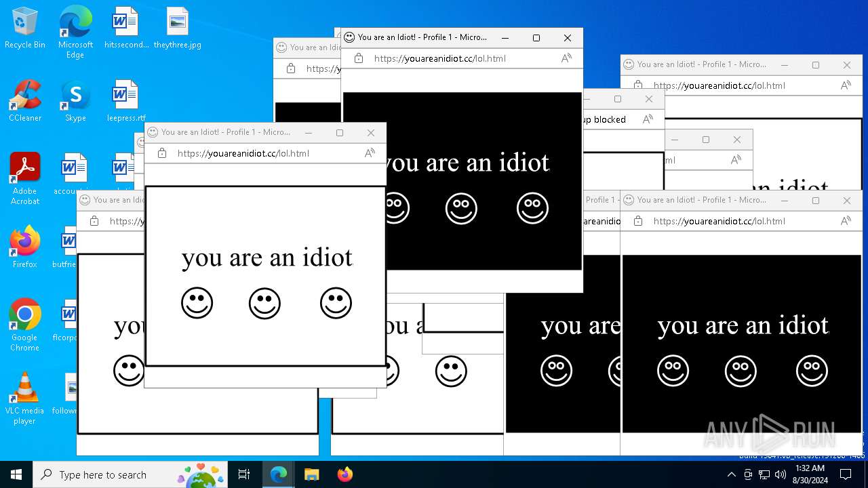Minimize the bottom-right black-page window
Image resolution: width=868 pixels, height=488 pixels.
click(x=785, y=201)
